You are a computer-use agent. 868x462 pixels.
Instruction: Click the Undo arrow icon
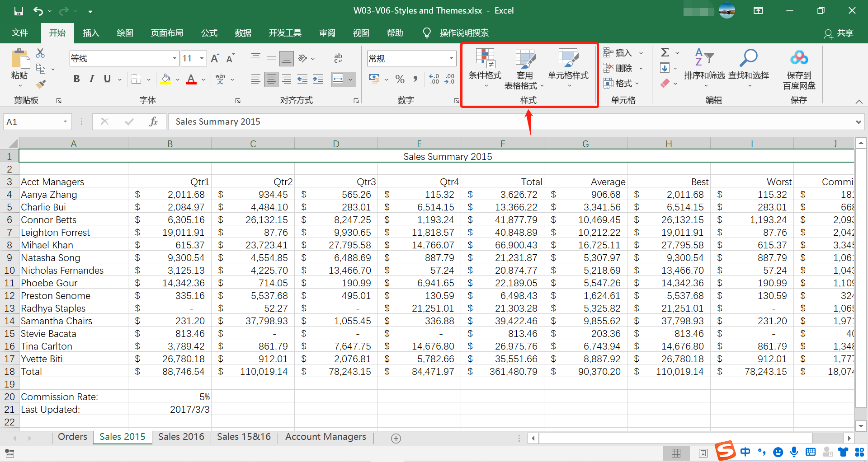(x=38, y=11)
